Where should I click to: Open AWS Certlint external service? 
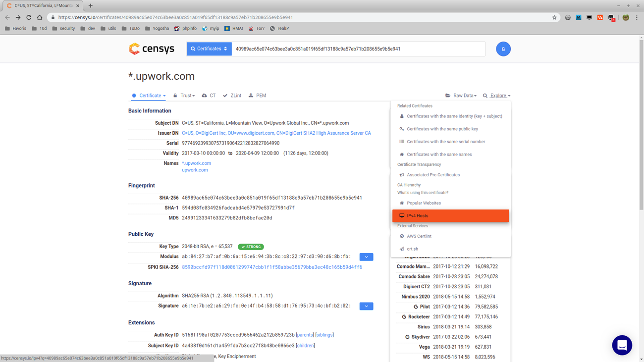pos(451,236)
